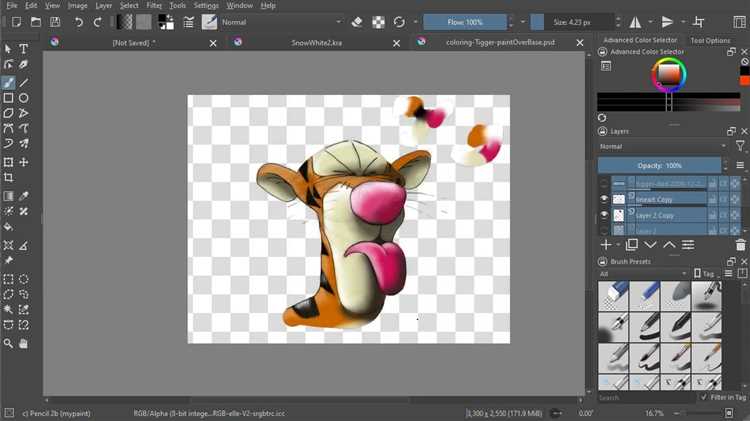Switch to the SnowWhite2.kra document tab

[x=317, y=43]
